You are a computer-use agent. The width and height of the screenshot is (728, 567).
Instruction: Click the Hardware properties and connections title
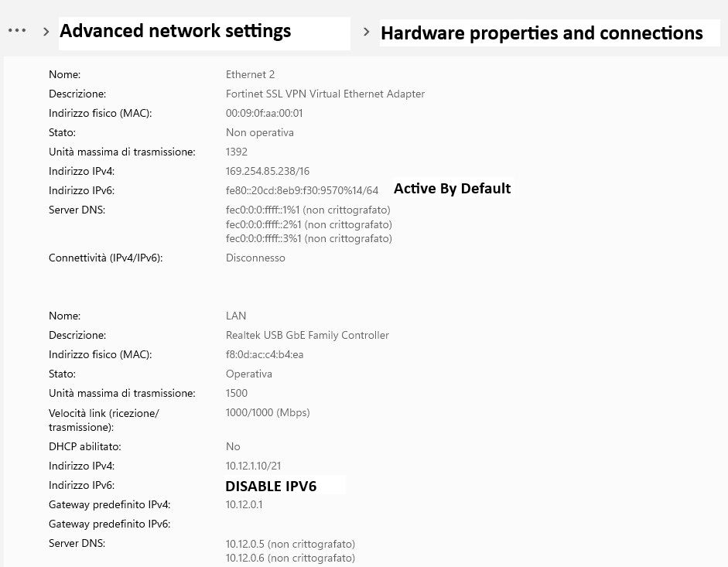[542, 33]
